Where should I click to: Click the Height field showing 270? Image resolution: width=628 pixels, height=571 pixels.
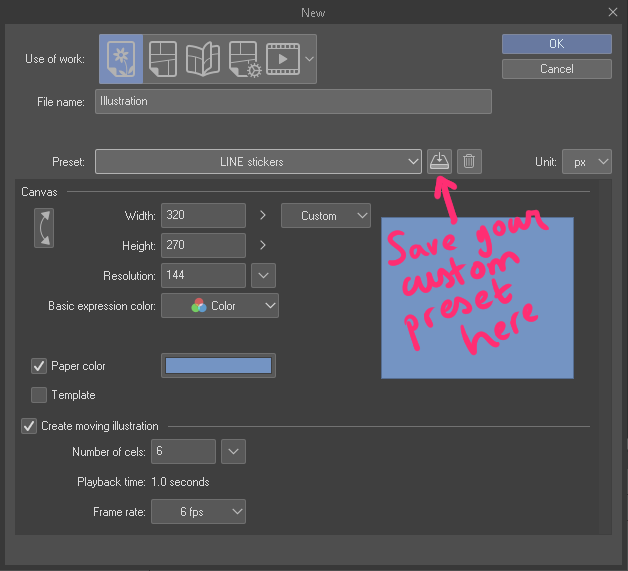tap(203, 245)
